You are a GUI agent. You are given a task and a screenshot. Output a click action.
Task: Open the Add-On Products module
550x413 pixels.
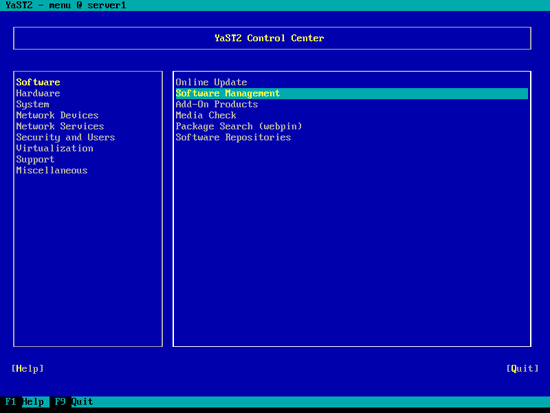coord(217,105)
